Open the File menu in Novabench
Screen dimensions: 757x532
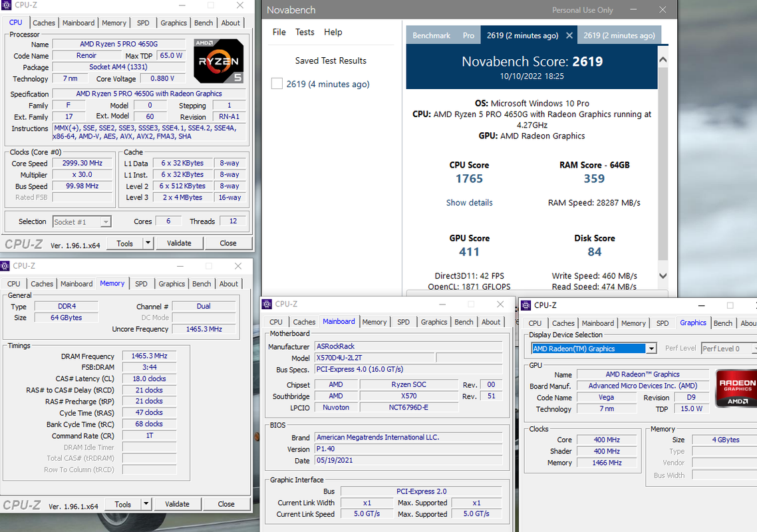(x=279, y=32)
